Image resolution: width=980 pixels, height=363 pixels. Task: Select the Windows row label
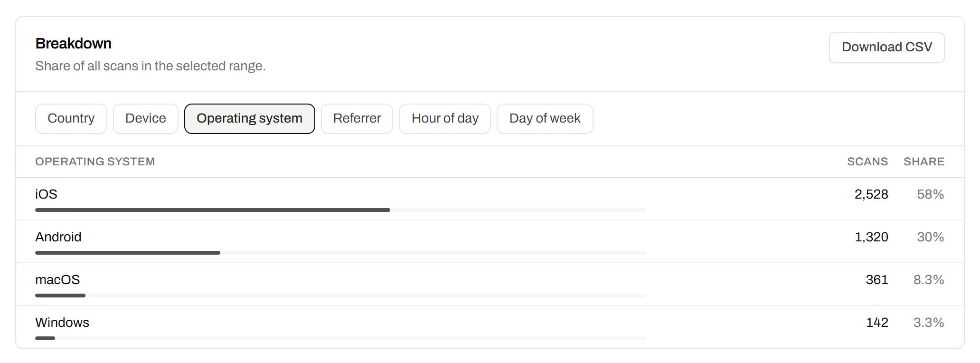pos(62,323)
